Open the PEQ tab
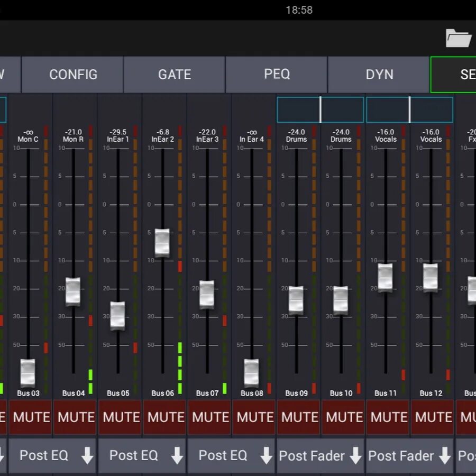The width and height of the screenshot is (476, 476). tap(277, 75)
